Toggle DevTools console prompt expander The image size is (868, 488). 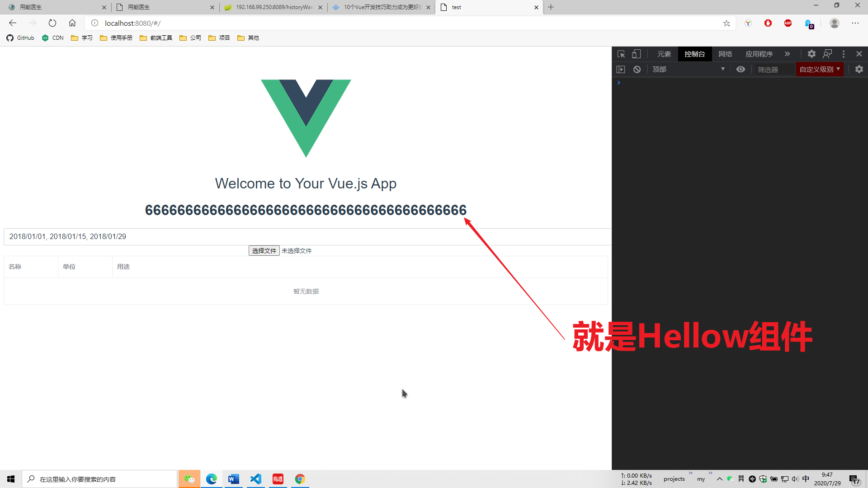(618, 83)
